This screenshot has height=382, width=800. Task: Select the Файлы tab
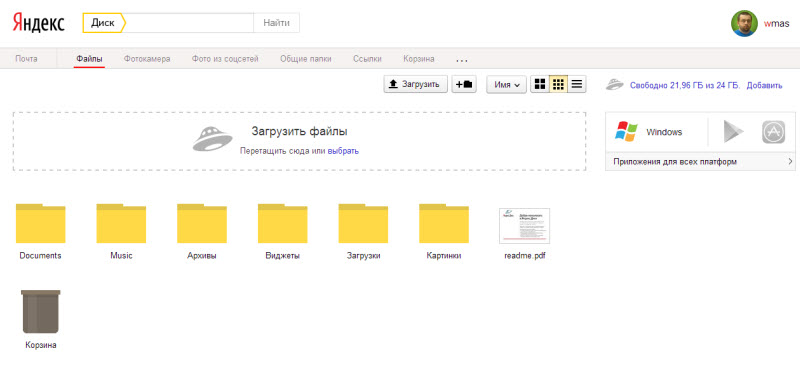89,59
